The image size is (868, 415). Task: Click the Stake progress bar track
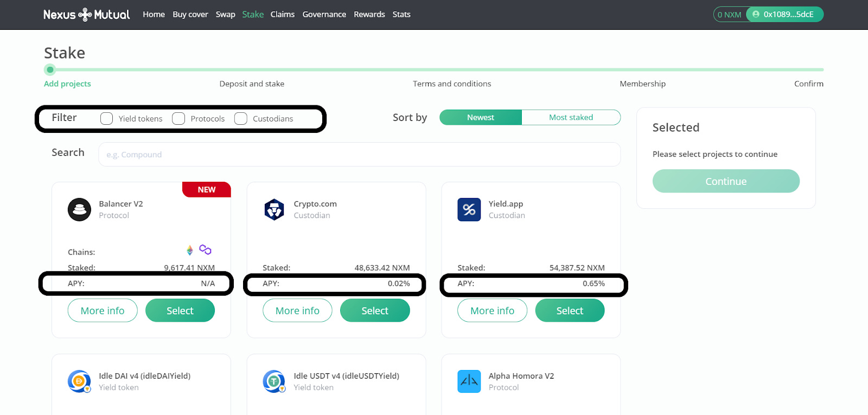(434, 69)
